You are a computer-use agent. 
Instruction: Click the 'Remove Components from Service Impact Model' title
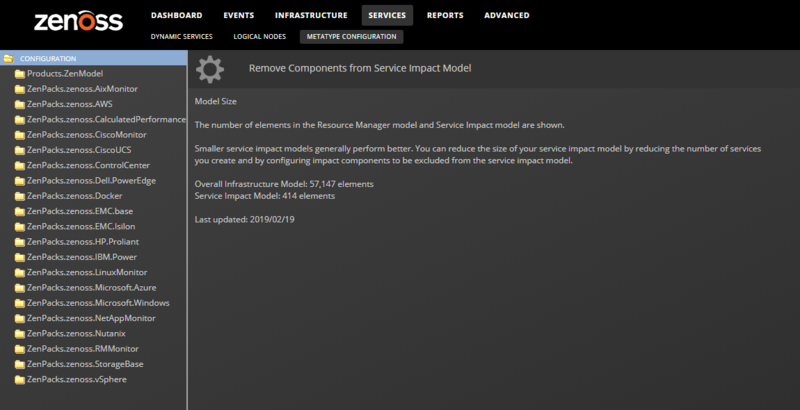(360, 68)
